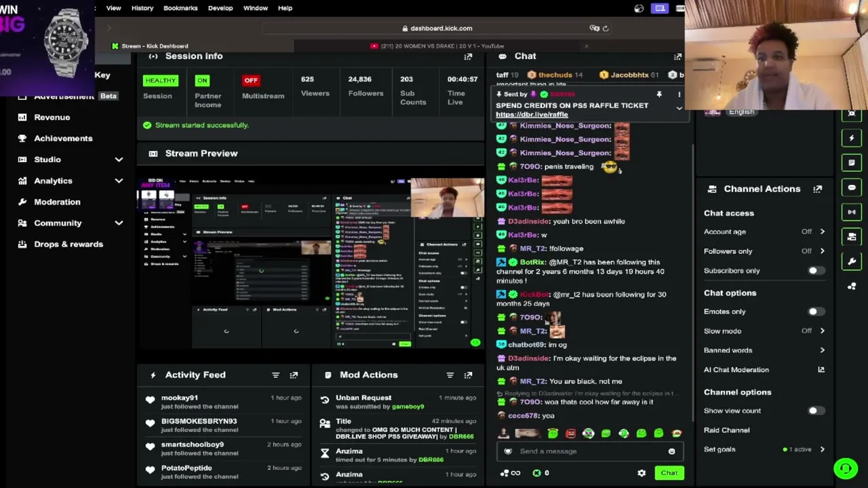Click the green Chat send button
The image size is (868, 488).
[669, 473]
